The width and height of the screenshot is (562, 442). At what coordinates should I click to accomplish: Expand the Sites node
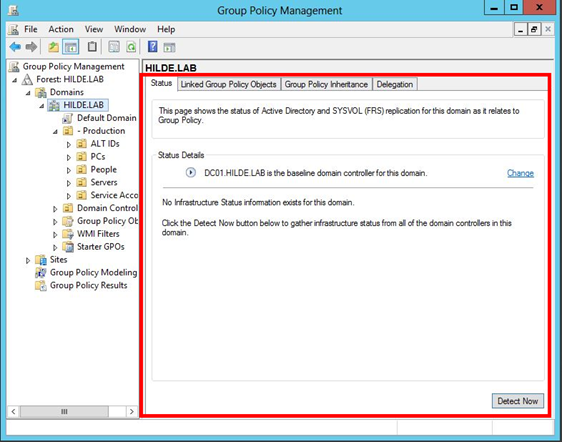point(28,261)
